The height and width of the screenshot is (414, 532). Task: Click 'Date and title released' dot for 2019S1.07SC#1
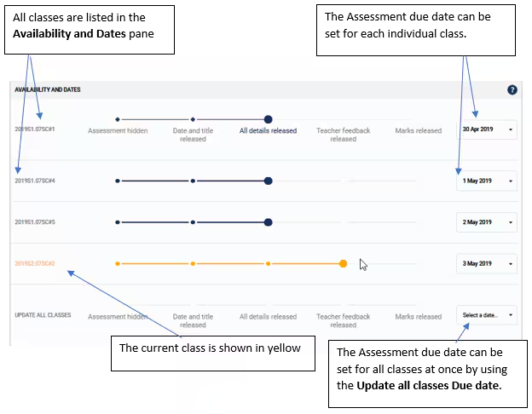tap(193, 119)
